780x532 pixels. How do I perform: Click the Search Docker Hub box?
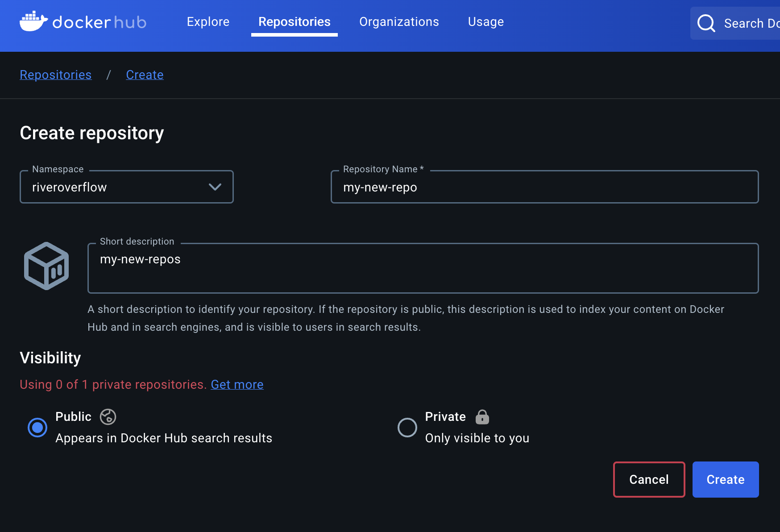tap(735, 23)
